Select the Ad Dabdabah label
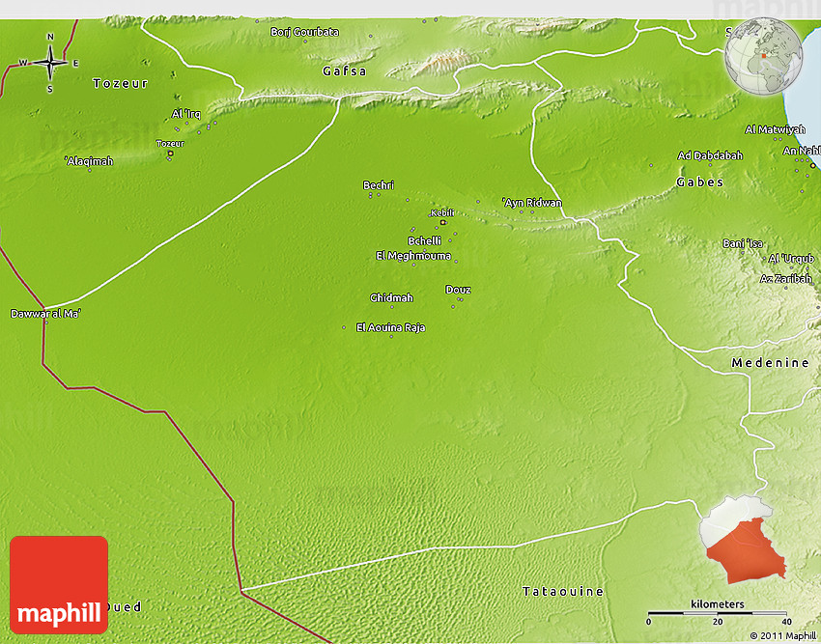This screenshot has width=821, height=644. click(x=710, y=155)
